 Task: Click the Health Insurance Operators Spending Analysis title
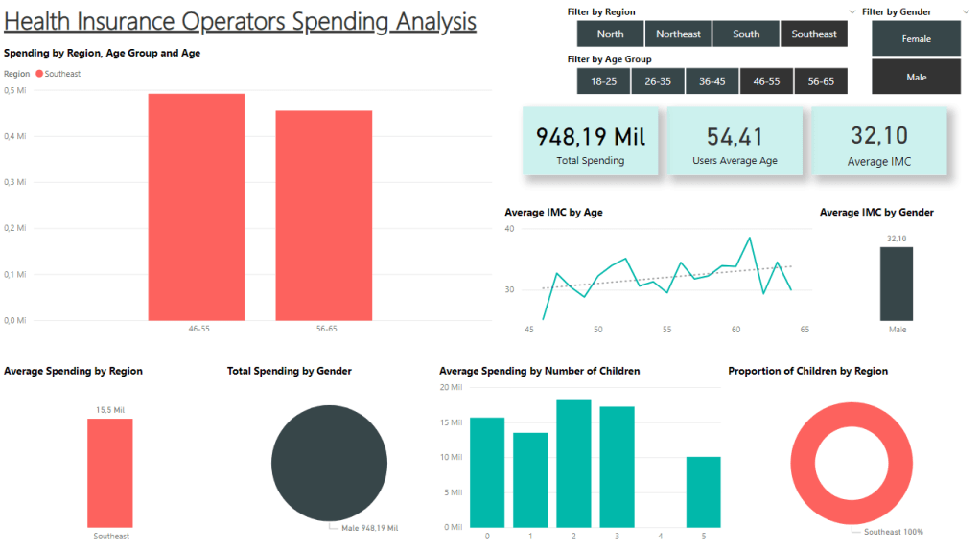point(240,21)
